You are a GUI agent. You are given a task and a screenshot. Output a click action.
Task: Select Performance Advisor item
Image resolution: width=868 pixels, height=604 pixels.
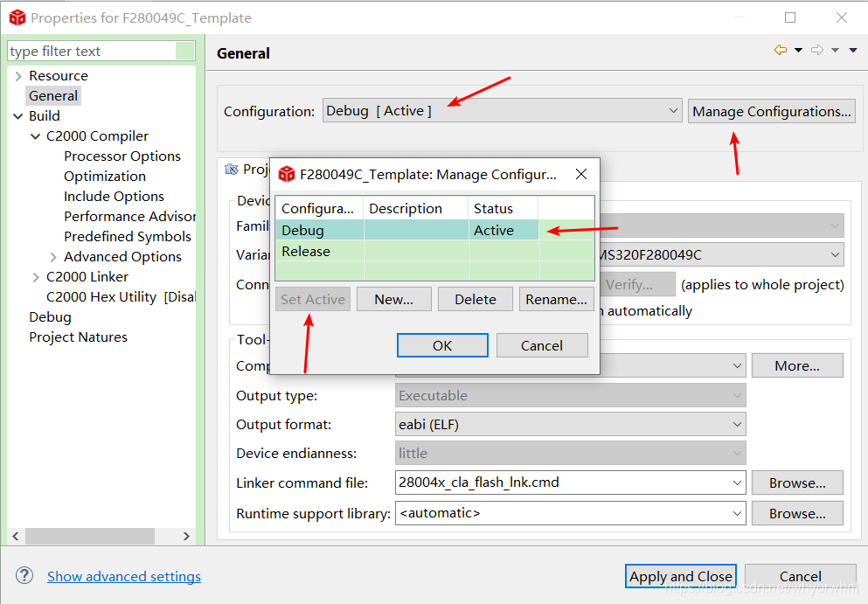[x=129, y=217]
